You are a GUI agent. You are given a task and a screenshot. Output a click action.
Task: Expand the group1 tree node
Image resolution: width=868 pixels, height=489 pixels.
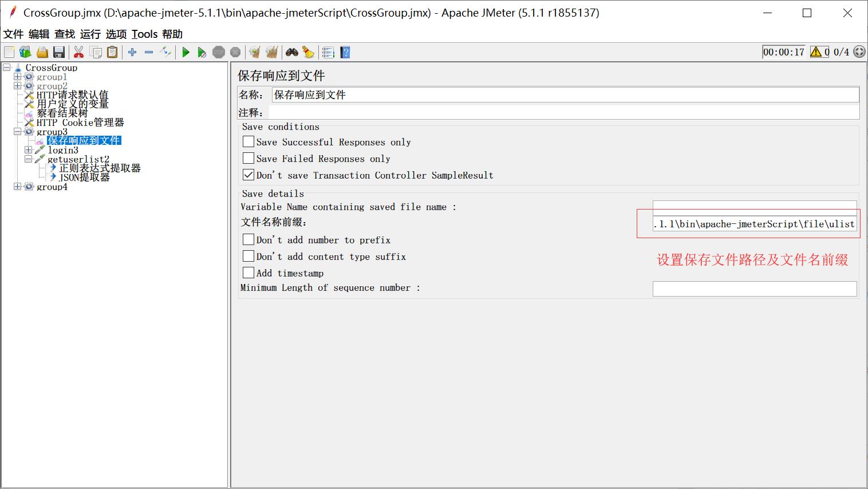[17, 77]
